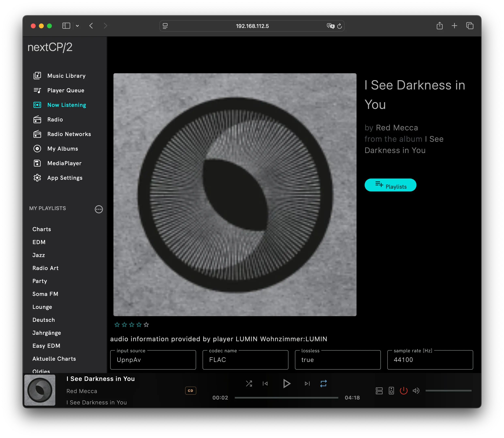
Task: Click the volume speaker icon
Action: coord(416,391)
